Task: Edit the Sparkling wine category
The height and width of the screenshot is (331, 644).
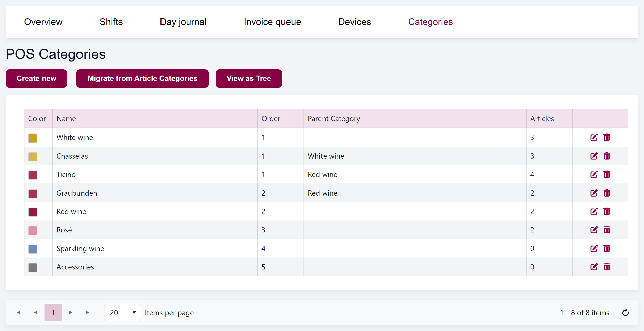Action: click(594, 248)
